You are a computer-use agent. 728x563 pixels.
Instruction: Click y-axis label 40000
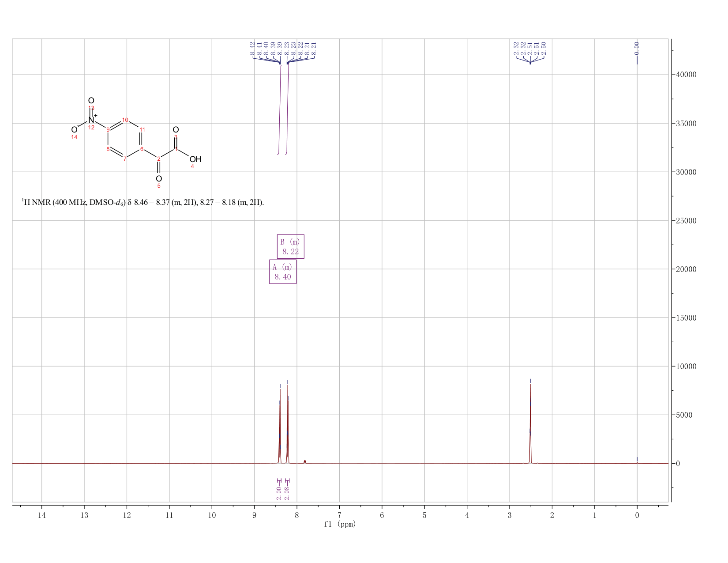[686, 75]
